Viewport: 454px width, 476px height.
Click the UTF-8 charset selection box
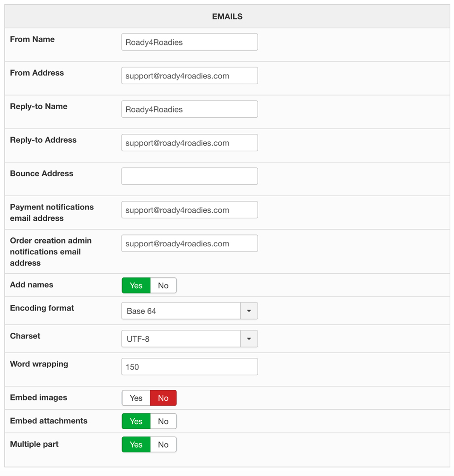181,339
